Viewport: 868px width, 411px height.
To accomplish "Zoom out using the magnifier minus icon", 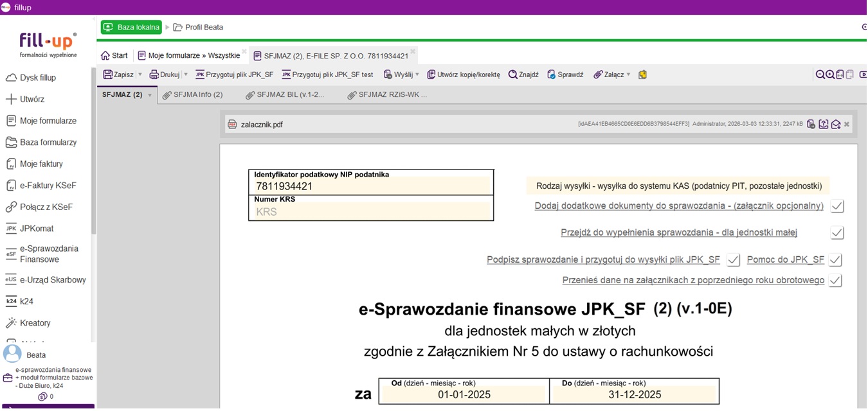I will [820, 74].
